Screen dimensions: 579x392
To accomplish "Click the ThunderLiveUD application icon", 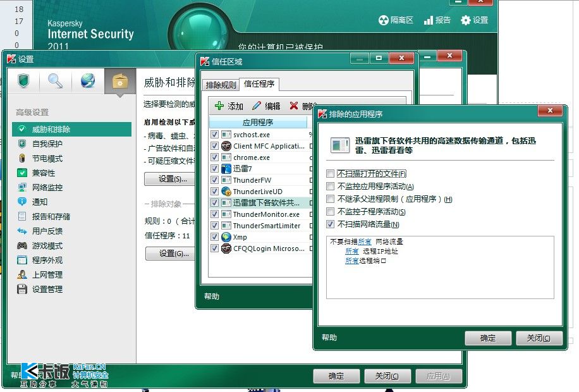I will (x=226, y=192).
